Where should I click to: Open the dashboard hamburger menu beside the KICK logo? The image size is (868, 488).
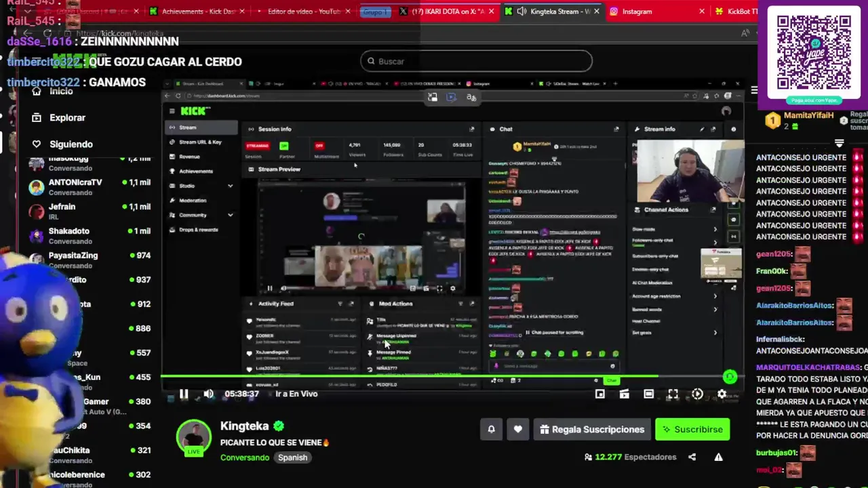tap(172, 111)
